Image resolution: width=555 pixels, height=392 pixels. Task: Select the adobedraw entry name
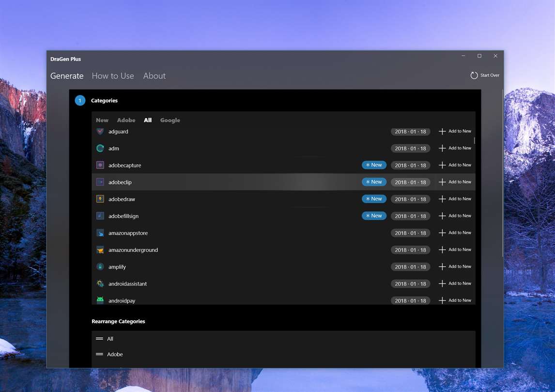[x=122, y=199]
